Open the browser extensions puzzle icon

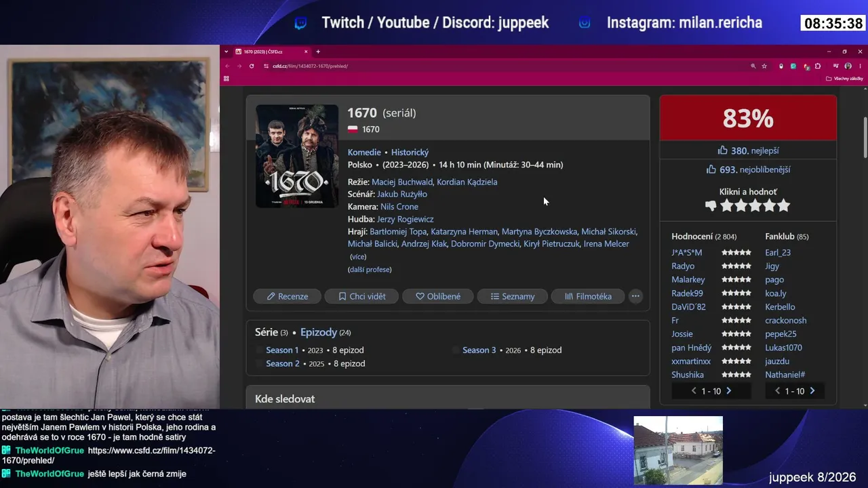(x=818, y=66)
